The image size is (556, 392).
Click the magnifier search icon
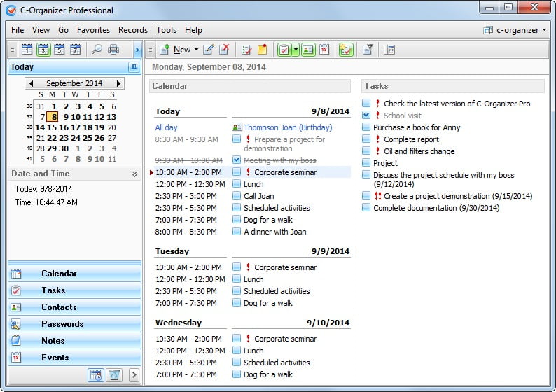pyautogui.click(x=97, y=49)
